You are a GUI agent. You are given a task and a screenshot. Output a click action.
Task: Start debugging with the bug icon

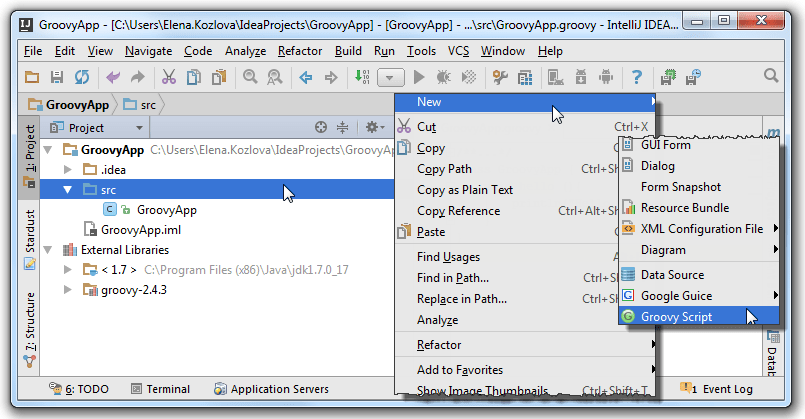[x=444, y=78]
